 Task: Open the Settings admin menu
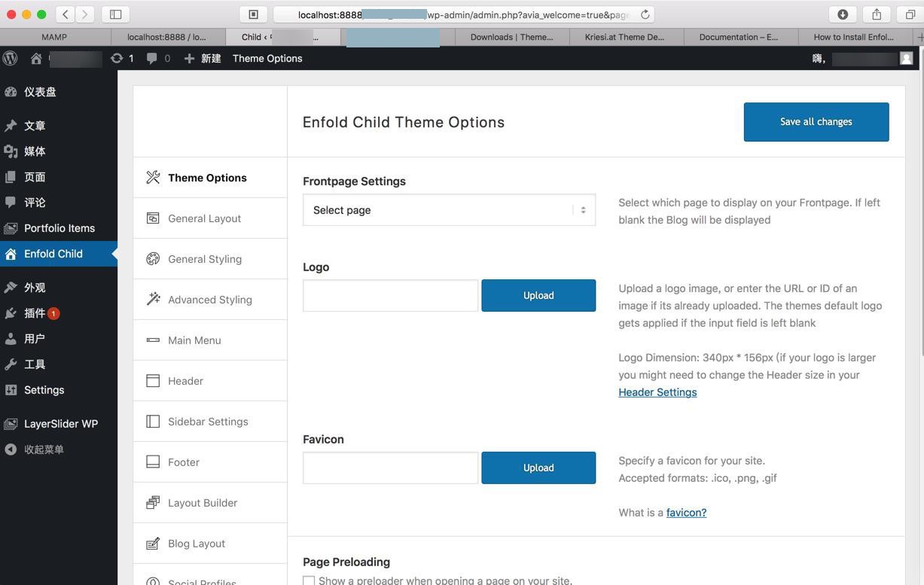[59, 390]
